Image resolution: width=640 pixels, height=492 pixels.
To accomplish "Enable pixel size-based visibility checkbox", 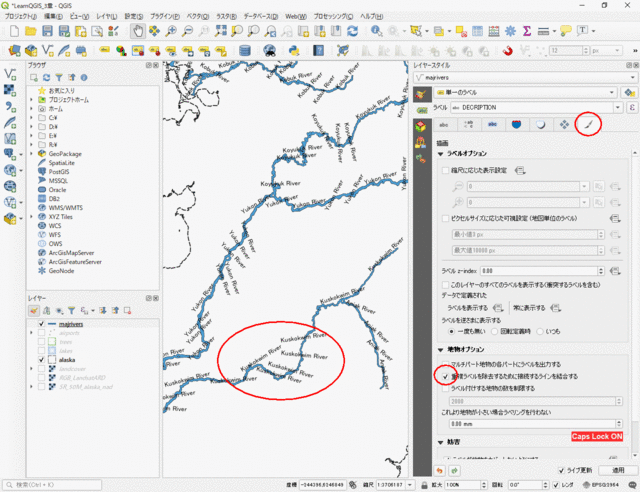I will 446,218.
